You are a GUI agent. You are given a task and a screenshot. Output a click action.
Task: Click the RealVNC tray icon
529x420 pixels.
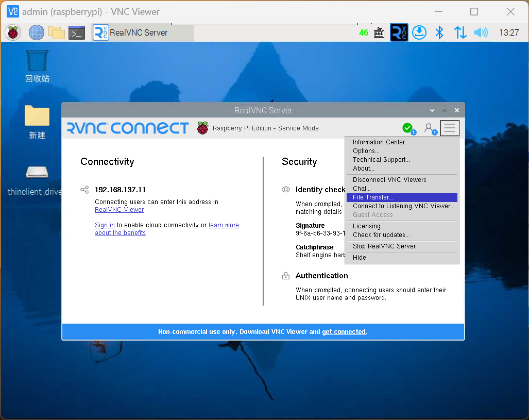(399, 33)
